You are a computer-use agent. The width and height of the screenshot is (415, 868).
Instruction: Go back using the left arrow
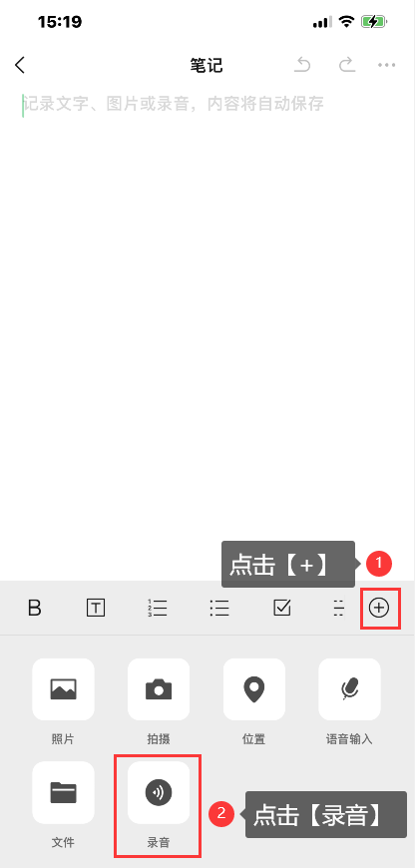[x=20, y=65]
